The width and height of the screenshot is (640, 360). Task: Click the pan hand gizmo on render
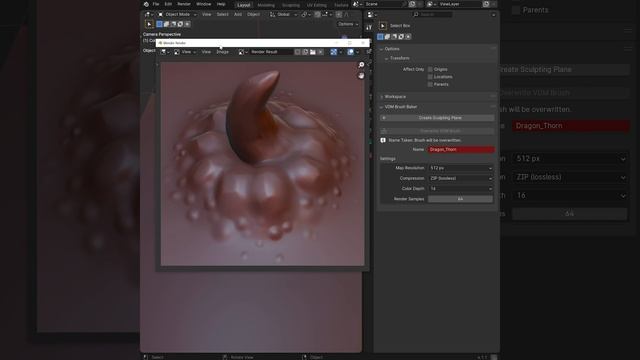click(361, 76)
